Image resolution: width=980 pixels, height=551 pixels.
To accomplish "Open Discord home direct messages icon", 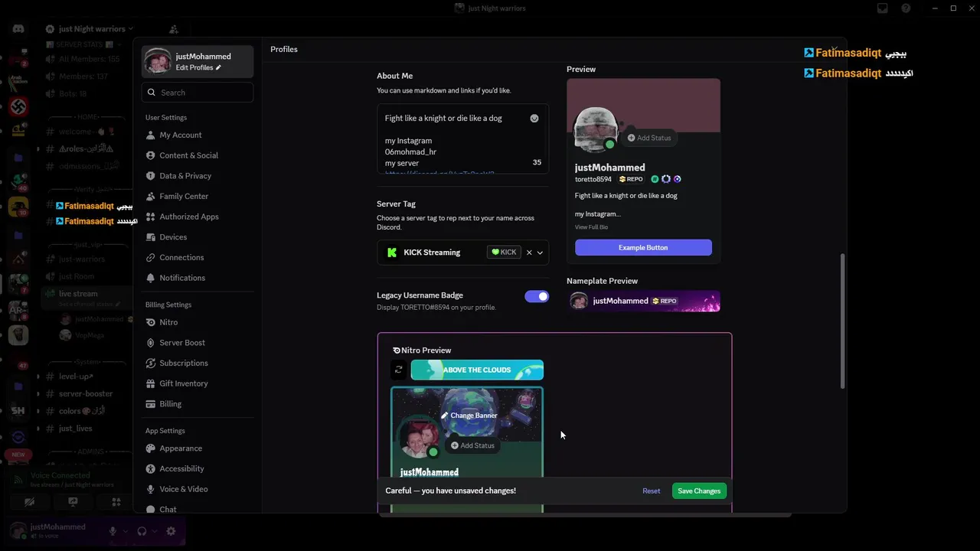I will (18, 29).
